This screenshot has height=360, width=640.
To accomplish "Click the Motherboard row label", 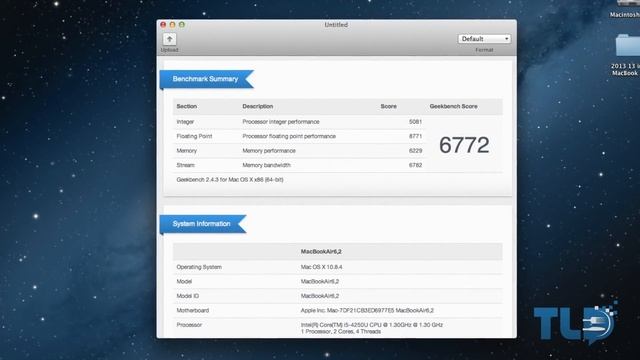I will pos(193,311).
